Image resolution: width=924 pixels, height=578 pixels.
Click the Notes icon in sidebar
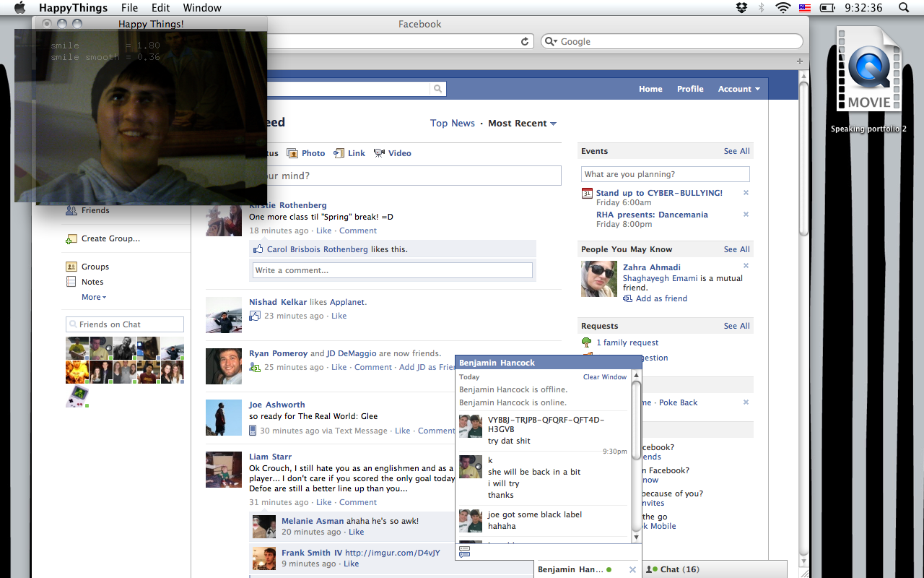click(71, 282)
